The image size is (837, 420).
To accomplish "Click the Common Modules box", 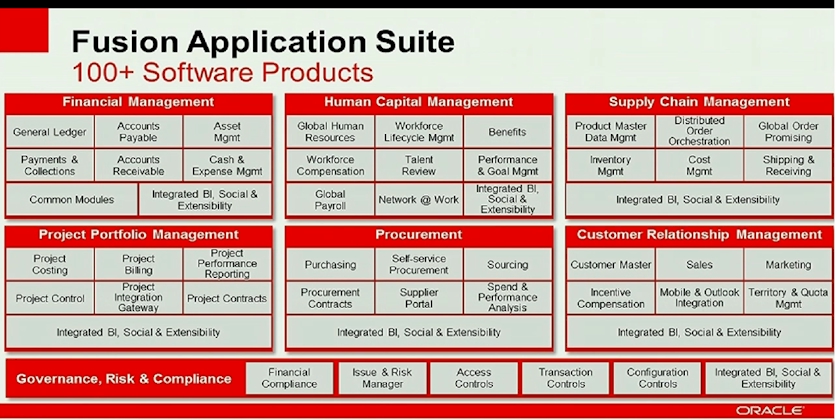I will pyautogui.click(x=72, y=200).
